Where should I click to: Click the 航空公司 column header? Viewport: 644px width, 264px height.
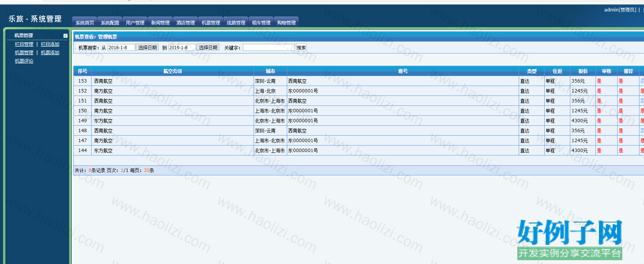(173, 71)
